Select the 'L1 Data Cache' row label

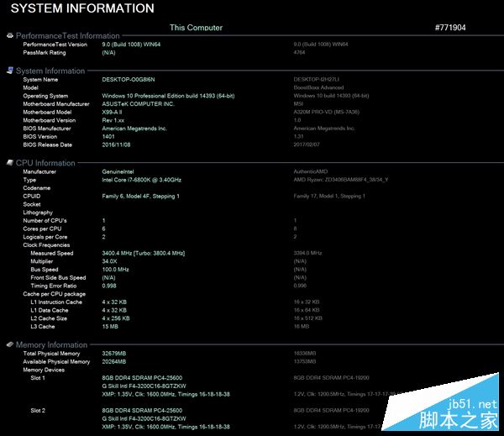click(50, 310)
